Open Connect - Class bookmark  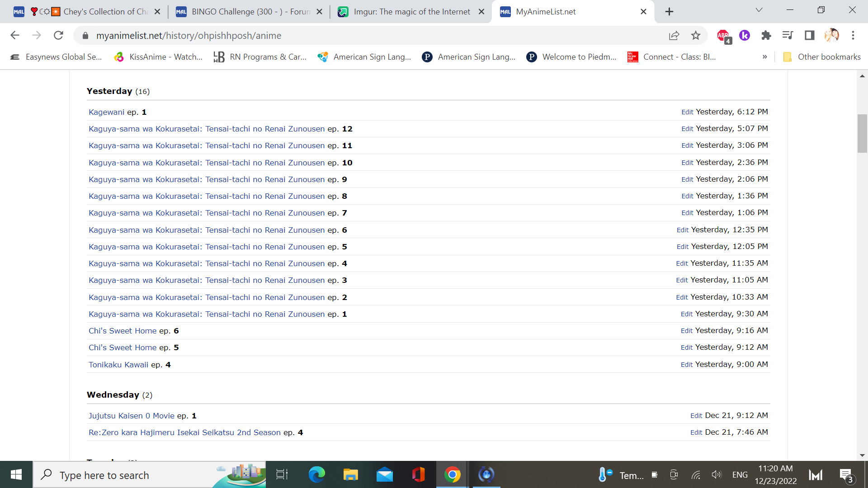coord(672,57)
